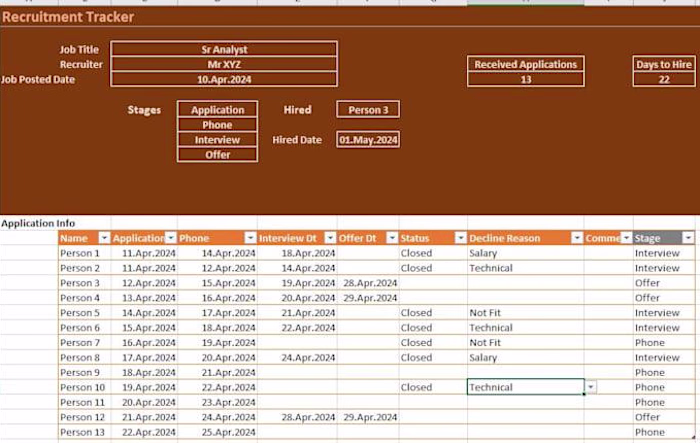The height and width of the screenshot is (443, 700).
Task: Select the Person 13 name cell
Action: click(84, 432)
